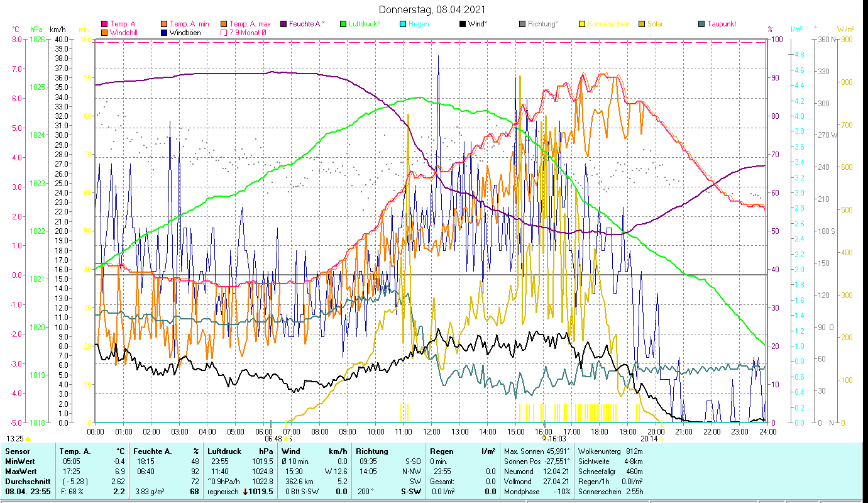This screenshot has width=868, height=503.
Task: Click the falling pressure arrow beside 1019.5
Action: coord(246,492)
